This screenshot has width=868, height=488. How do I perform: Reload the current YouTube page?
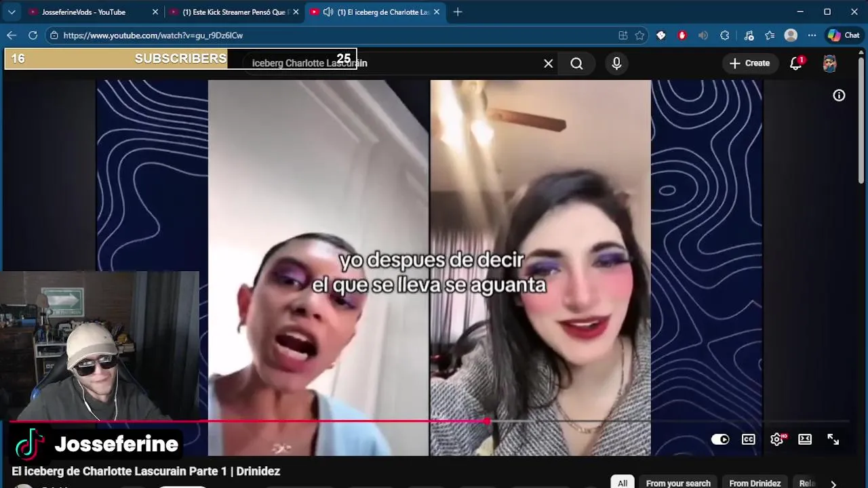tap(33, 35)
